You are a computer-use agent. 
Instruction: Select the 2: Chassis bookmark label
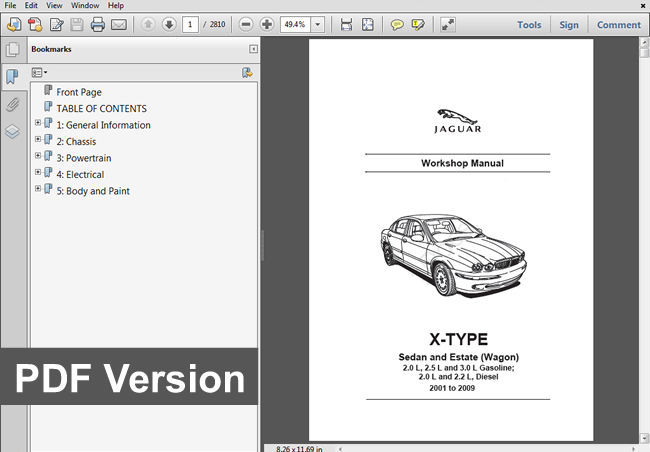pos(76,142)
